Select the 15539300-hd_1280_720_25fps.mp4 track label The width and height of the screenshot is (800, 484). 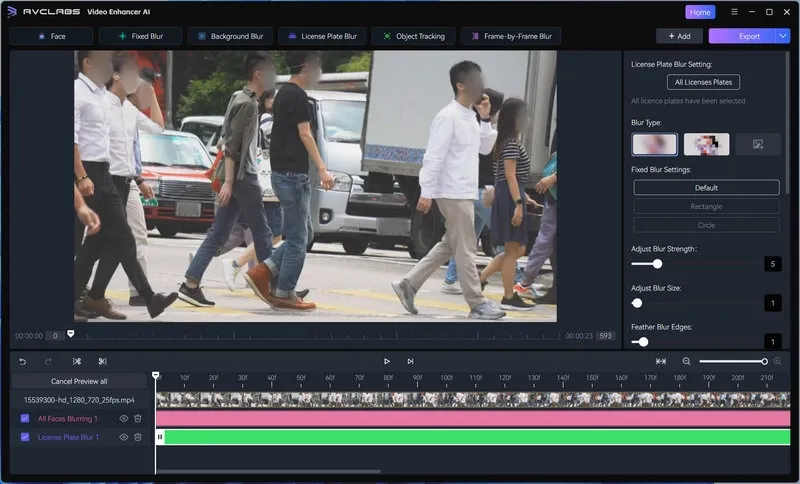tap(79, 400)
